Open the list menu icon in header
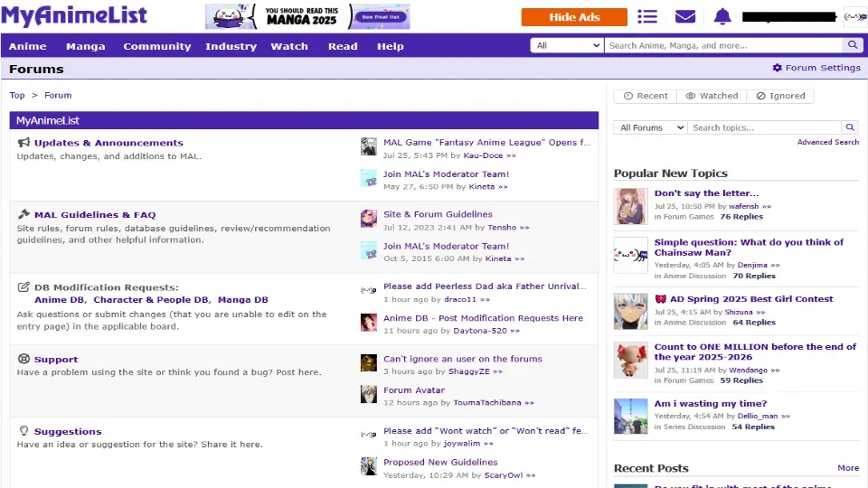This screenshot has width=868, height=488. click(x=647, y=16)
